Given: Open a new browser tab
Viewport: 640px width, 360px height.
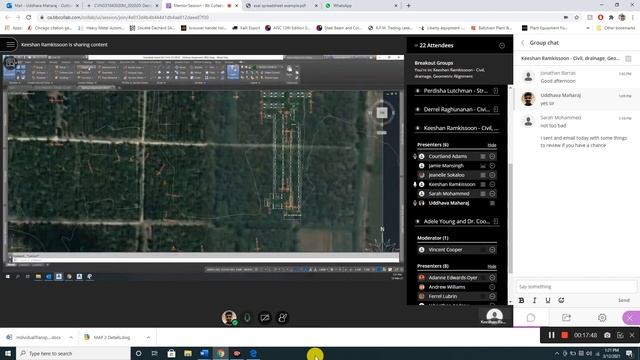Looking at the screenshot, I should [x=408, y=6].
